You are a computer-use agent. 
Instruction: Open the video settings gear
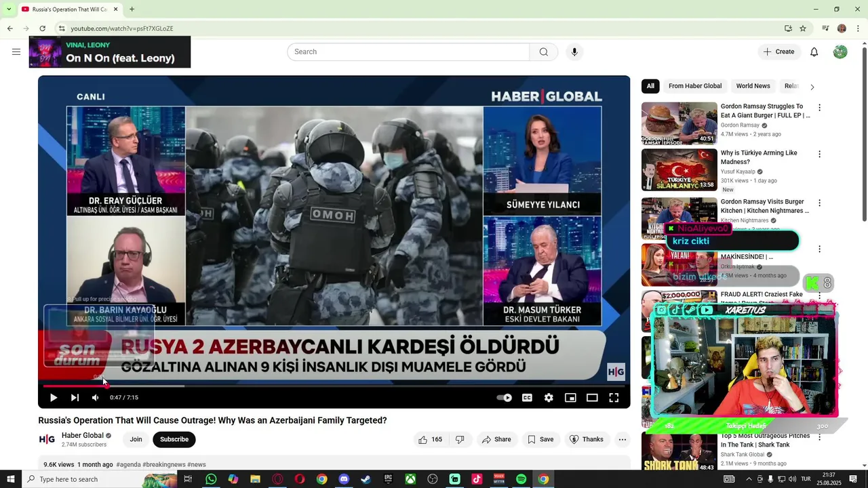(549, 398)
